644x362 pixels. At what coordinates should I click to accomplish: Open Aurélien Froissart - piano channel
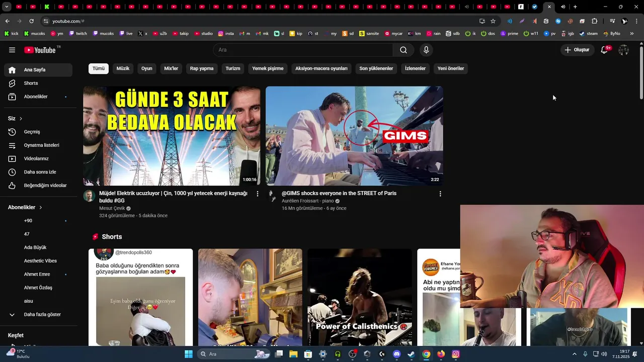point(307,201)
